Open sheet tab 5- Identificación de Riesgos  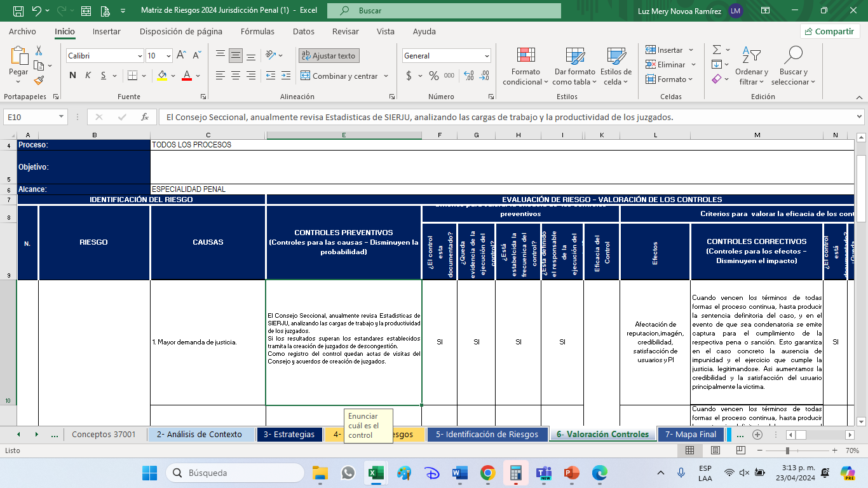[x=486, y=435]
